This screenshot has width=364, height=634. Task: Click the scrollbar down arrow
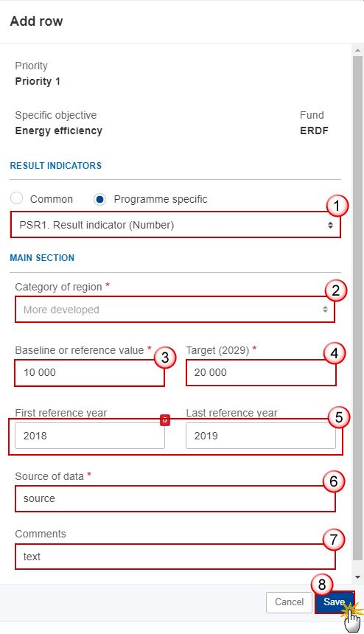point(357,577)
